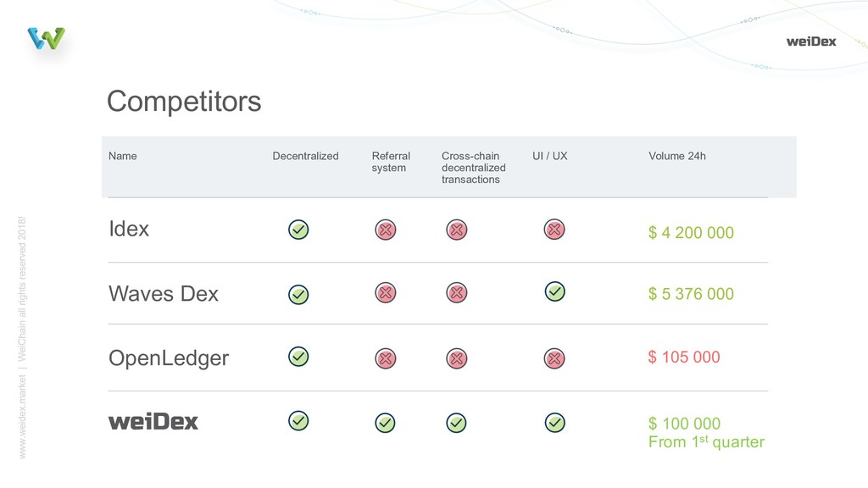Select the Volume 24h column header
The width and height of the screenshot is (868, 488).
[x=676, y=156]
